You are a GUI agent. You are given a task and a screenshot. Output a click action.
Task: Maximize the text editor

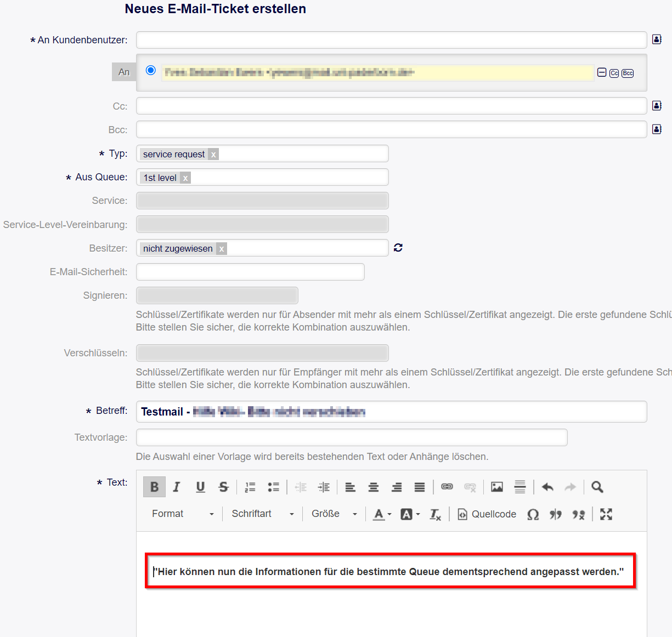point(606,514)
